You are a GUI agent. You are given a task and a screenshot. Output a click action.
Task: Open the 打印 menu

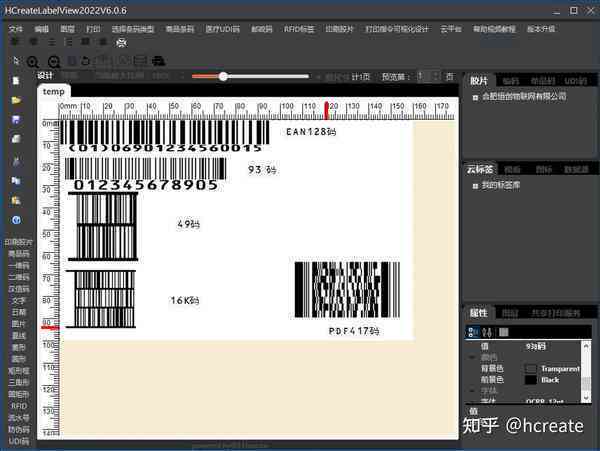93,29
